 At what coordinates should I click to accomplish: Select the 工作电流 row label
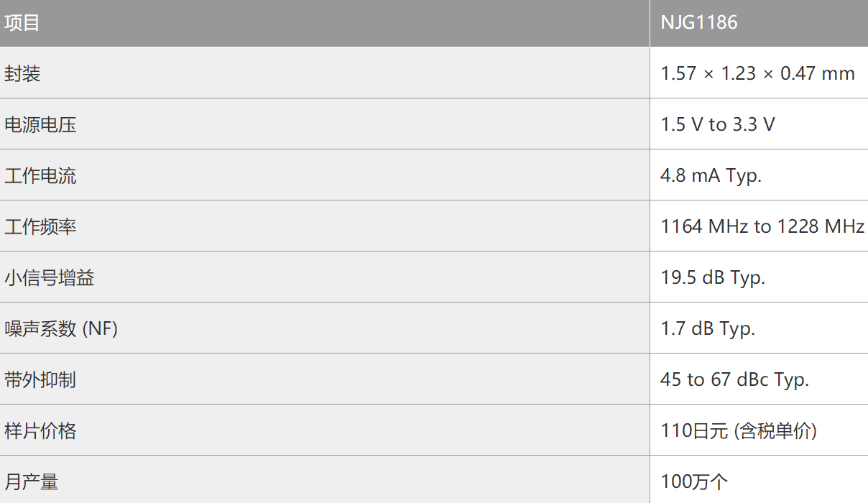pos(40,176)
